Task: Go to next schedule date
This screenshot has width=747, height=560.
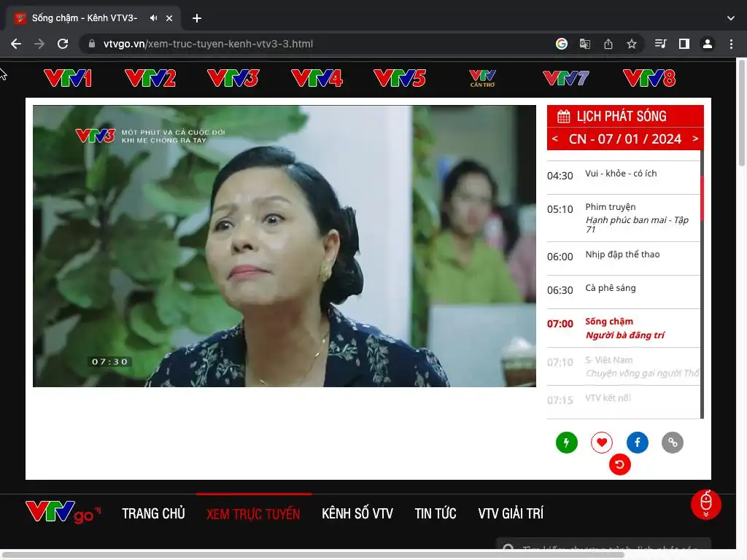Action: click(695, 139)
